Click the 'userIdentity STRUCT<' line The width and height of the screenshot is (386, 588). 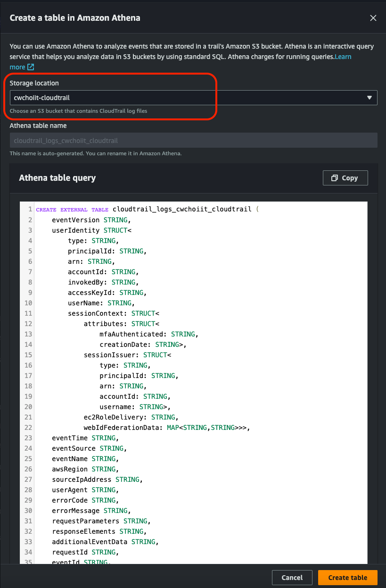click(91, 230)
